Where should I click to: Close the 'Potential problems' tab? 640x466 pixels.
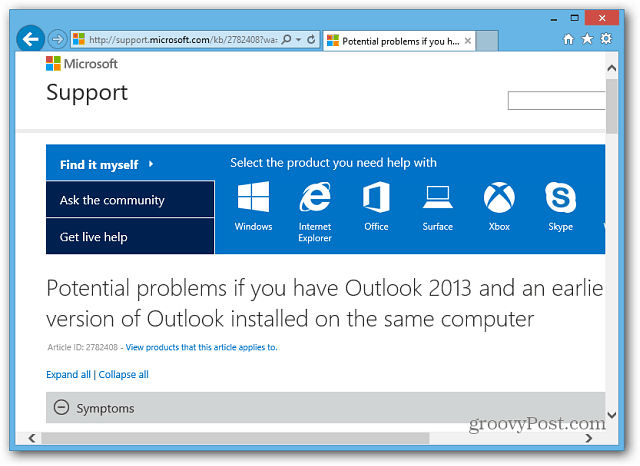click(468, 41)
